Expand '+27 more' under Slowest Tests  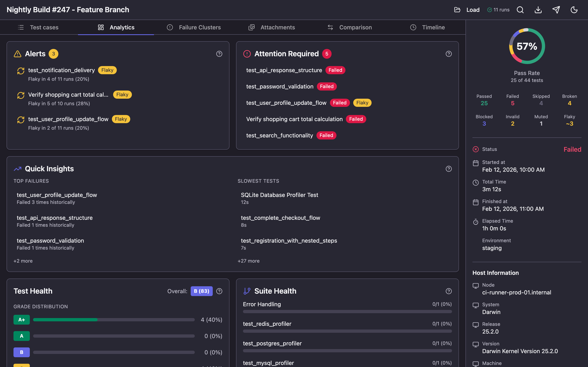[x=248, y=261]
